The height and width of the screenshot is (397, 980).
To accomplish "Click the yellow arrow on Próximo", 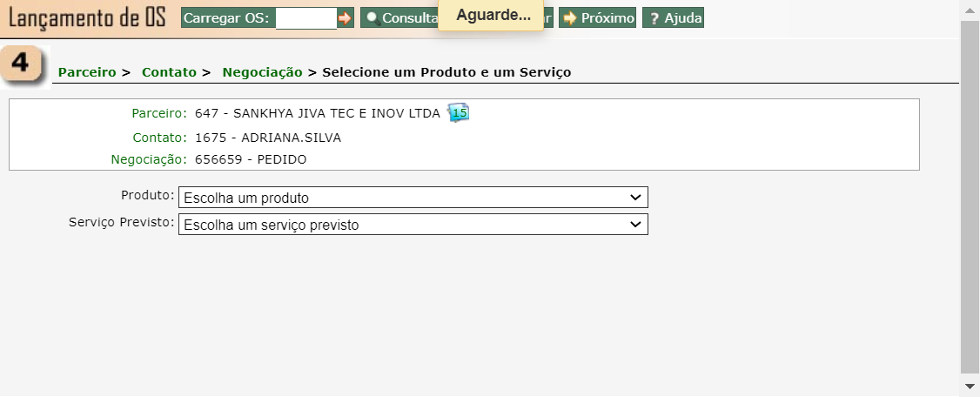I will point(569,18).
